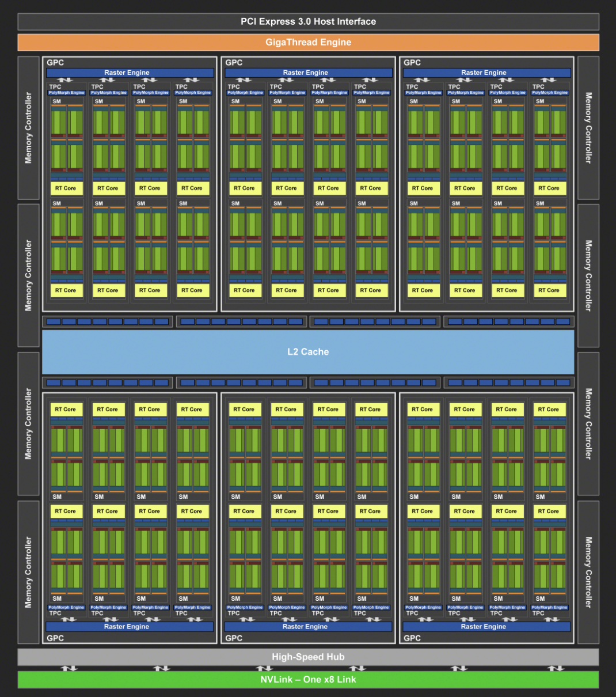Click Raster Engine in the lower-middle GPC
The width and height of the screenshot is (616, 697).
pyautogui.click(x=309, y=627)
